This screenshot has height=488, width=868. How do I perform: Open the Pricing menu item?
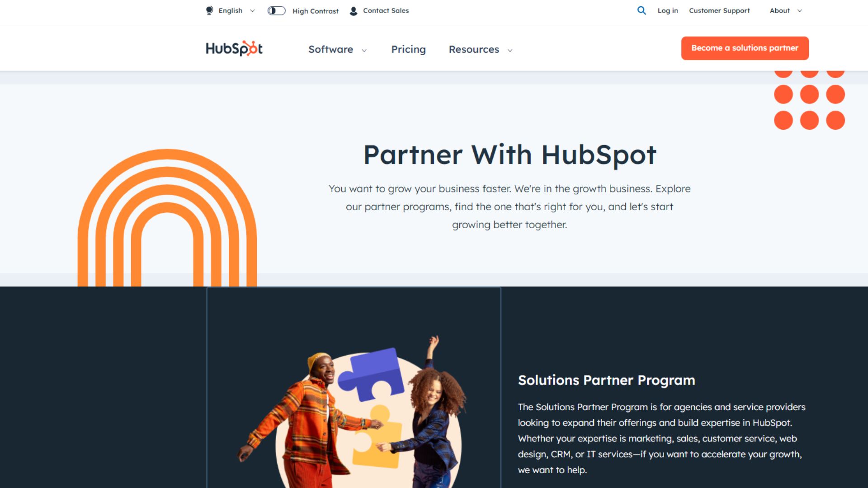[x=408, y=49]
